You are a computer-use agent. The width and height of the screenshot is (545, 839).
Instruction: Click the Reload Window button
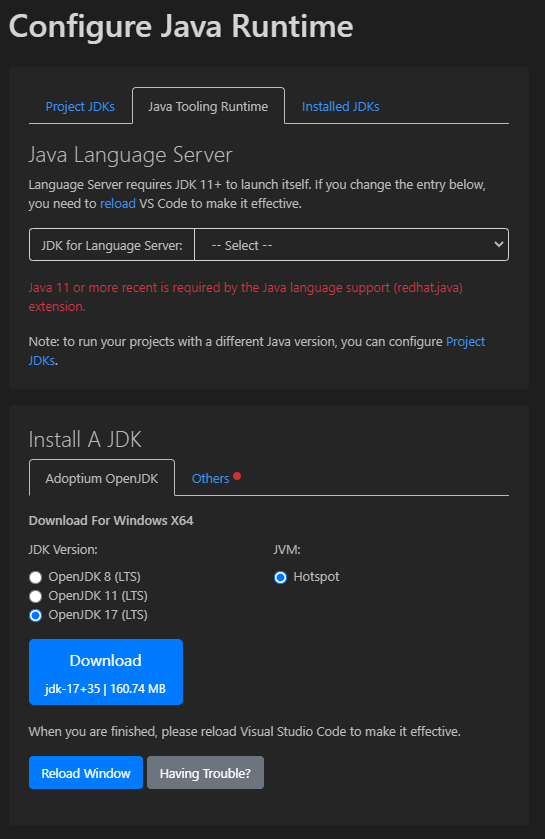point(86,773)
